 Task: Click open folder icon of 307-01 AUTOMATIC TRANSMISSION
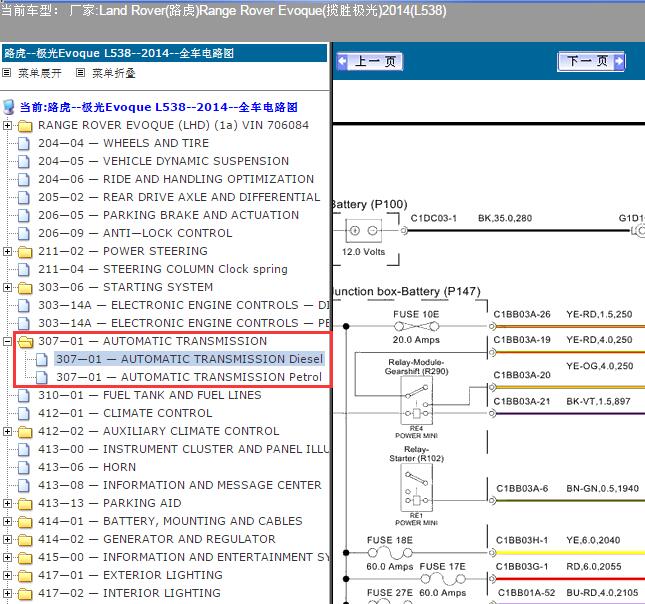pyautogui.click(x=26, y=341)
